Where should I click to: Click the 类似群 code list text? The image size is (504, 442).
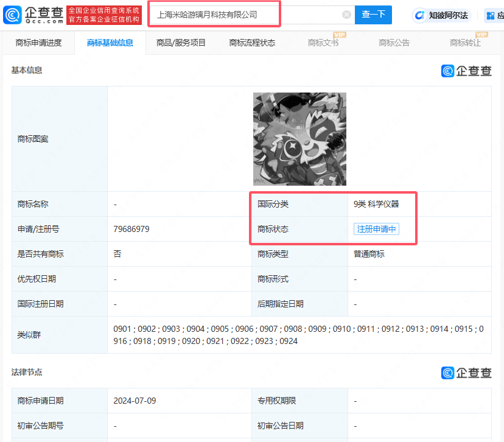coord(299,335)
